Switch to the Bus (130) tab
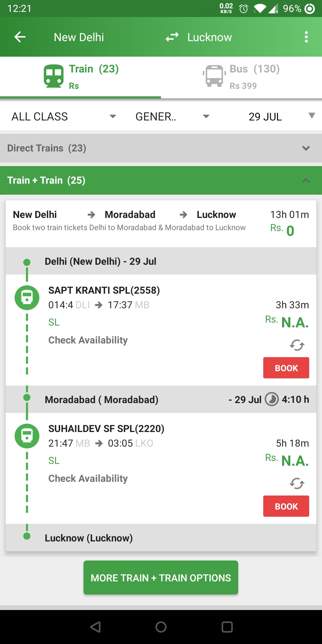 click(241, 77)
